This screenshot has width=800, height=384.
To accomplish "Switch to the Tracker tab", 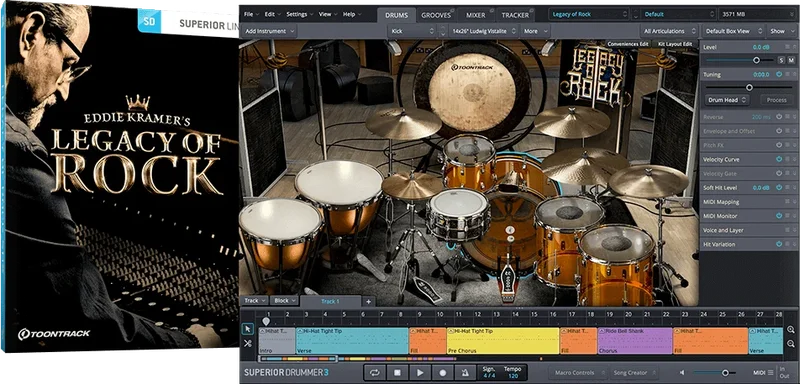I will pos(514,15).
